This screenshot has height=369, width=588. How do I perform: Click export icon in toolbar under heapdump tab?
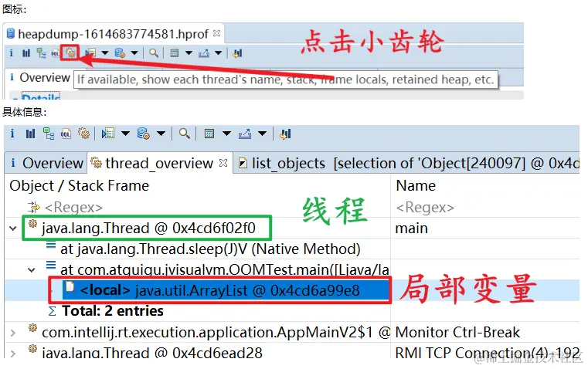pos(204,53)
